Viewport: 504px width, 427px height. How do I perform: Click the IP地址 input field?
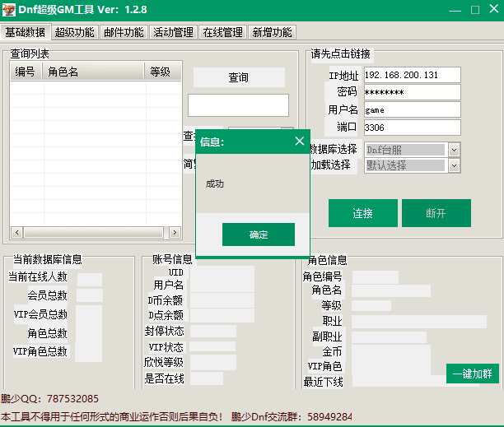(x=411, y=75)
